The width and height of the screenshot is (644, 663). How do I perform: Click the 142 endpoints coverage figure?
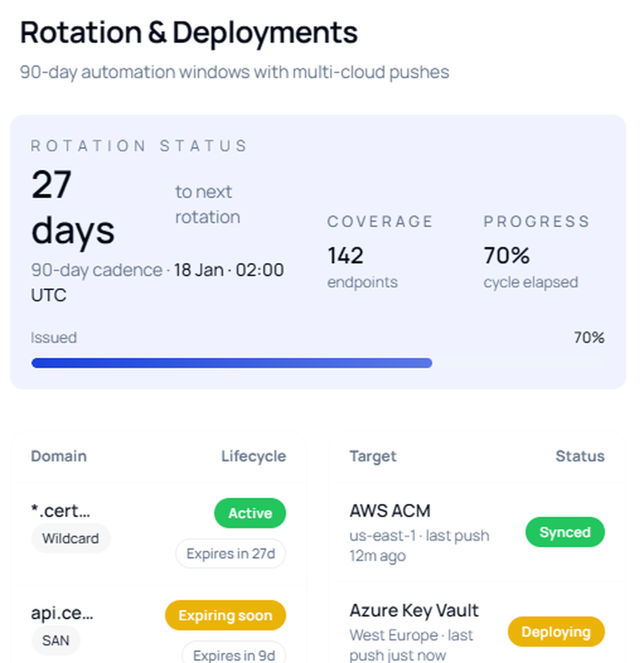[345, 256]
